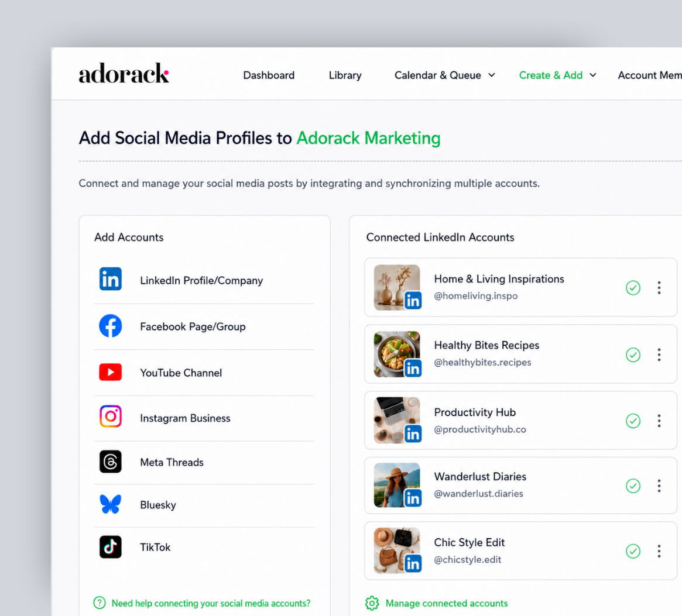Click the Healthy Bites Recipes status checkmark
Screen dimensions: 682x616
click(x=633, y=355)
